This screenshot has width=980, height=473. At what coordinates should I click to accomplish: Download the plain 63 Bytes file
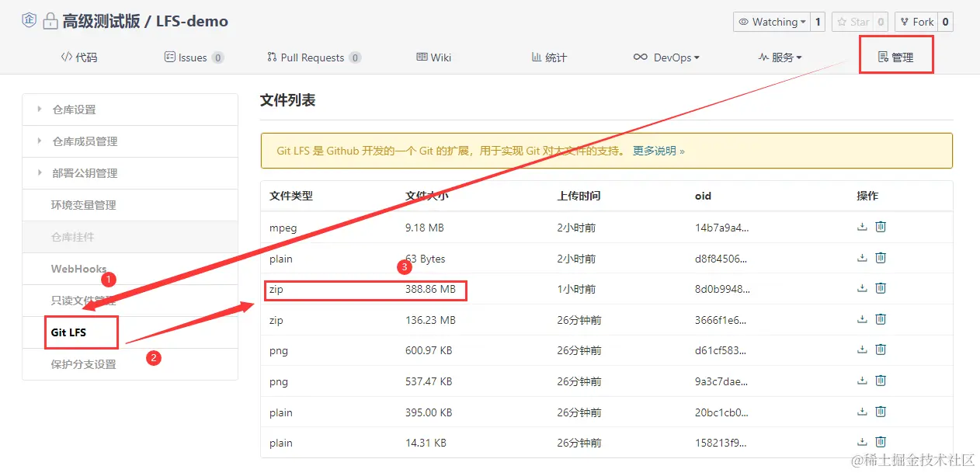(862, 258)
